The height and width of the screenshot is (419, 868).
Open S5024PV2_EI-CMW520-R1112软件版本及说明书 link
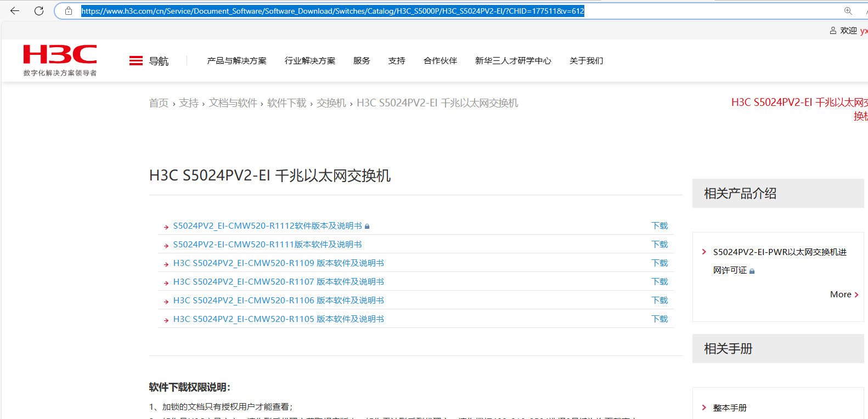pos(268,226)
